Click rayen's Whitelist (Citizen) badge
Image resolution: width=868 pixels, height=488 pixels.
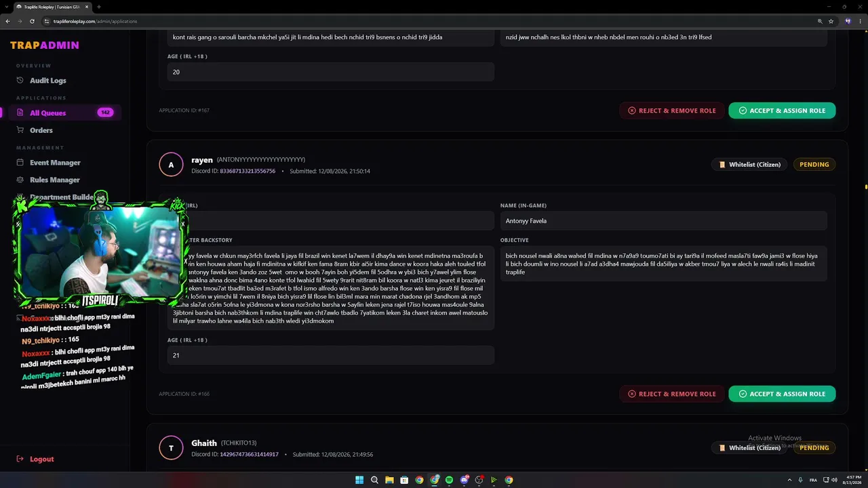pos(749,165)
